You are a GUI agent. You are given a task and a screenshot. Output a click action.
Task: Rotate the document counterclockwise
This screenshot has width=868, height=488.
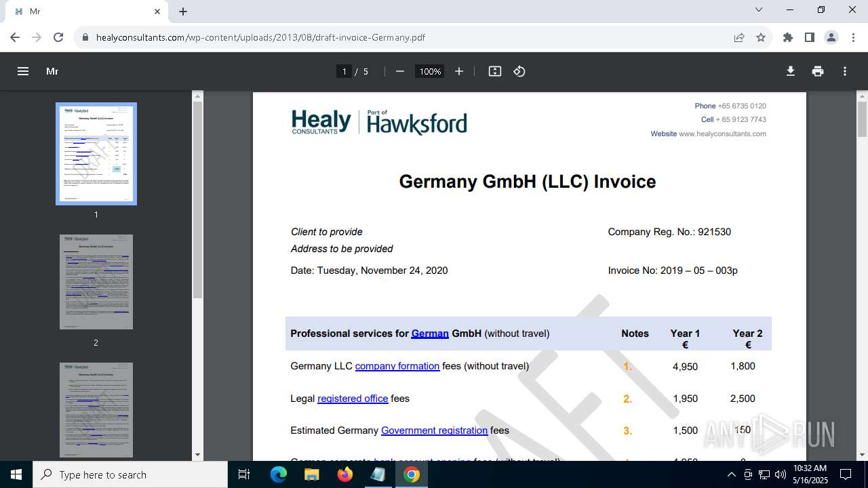(x=519, y=71)
